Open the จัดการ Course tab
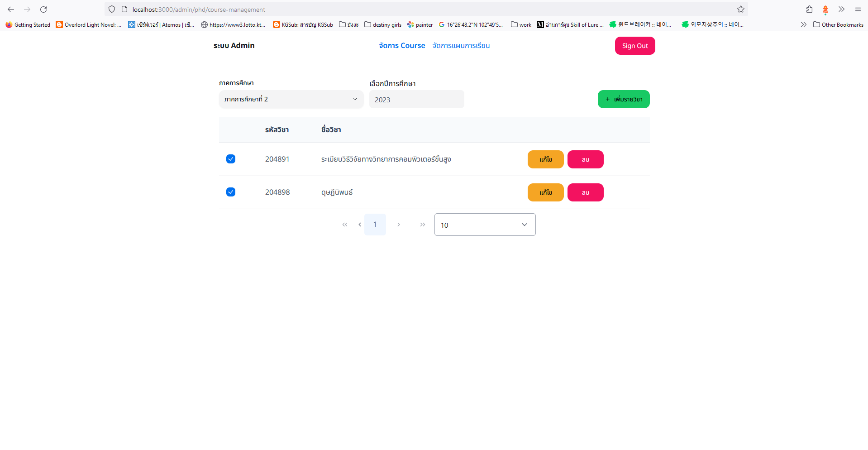 [401, 45]
